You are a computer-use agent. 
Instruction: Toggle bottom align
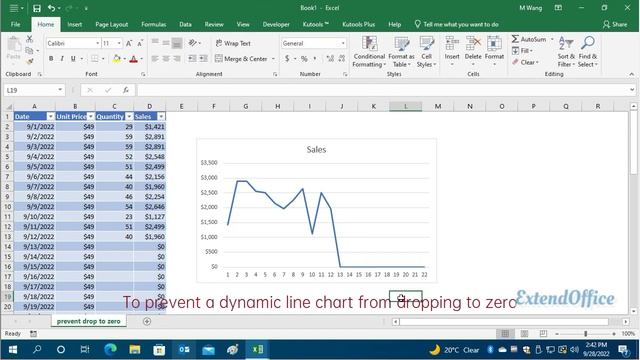click(177, 43)
